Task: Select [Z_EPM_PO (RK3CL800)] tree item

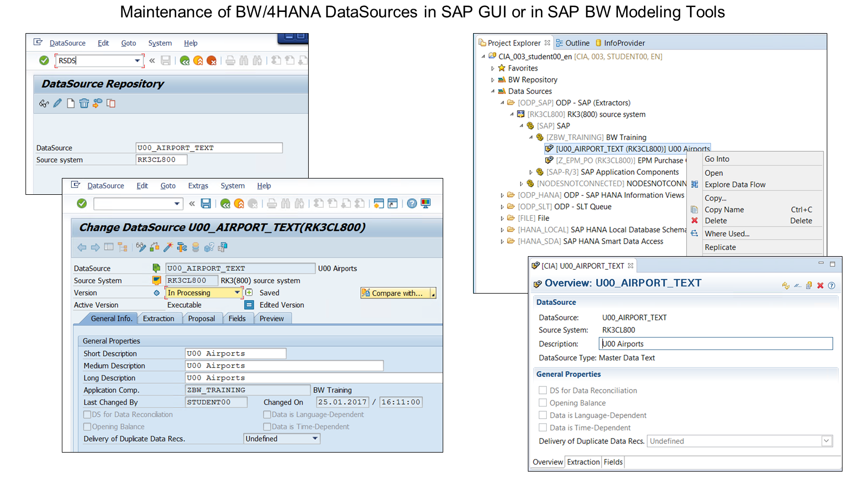Action: (616, 161)
